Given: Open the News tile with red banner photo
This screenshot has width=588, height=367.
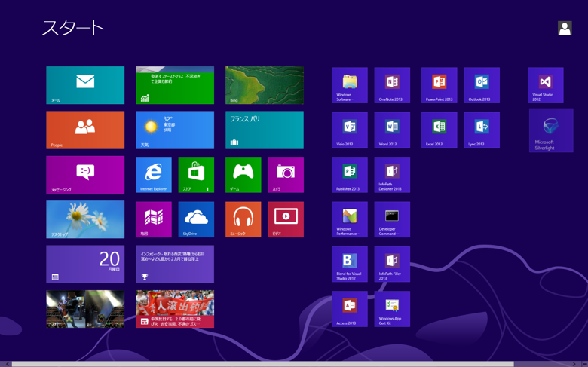Looking at the screenshot, I should [175, 309].
